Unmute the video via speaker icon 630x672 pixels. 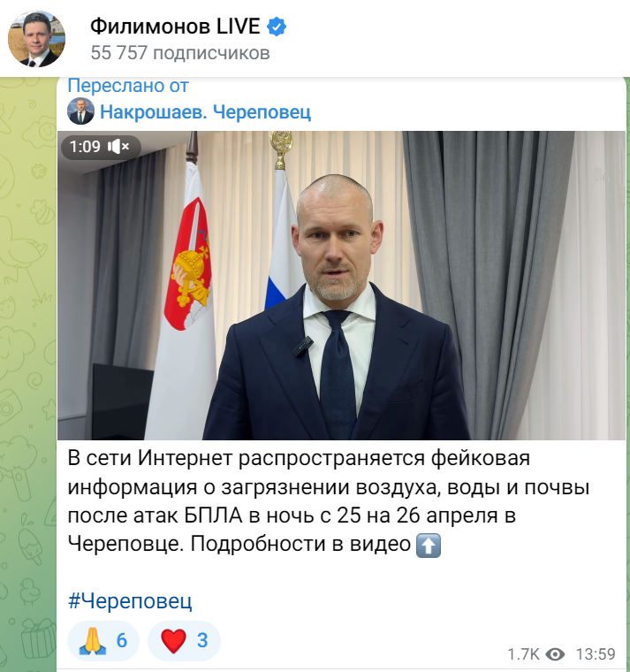118,147
